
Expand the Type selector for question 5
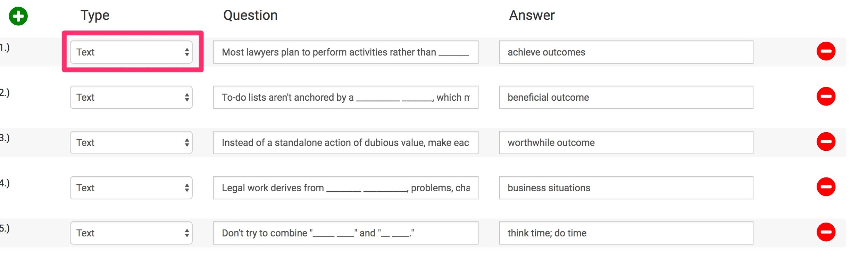(x=131, y=233)
